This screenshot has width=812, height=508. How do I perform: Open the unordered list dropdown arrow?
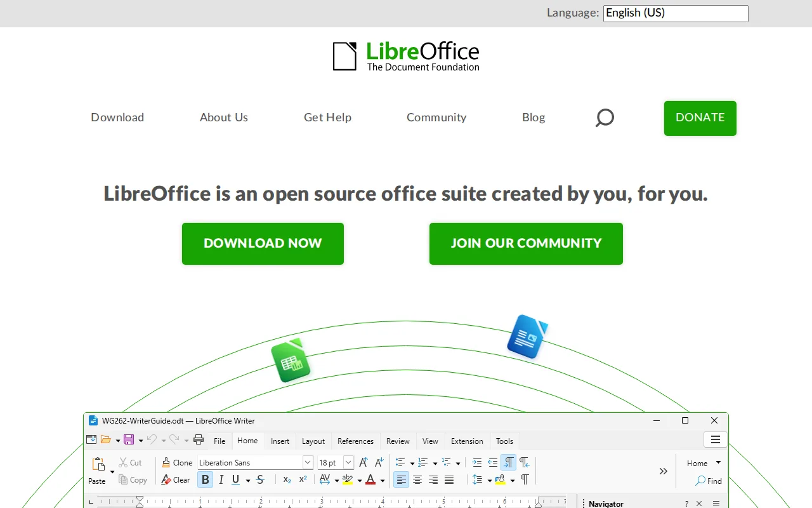[x=412, y=463]
